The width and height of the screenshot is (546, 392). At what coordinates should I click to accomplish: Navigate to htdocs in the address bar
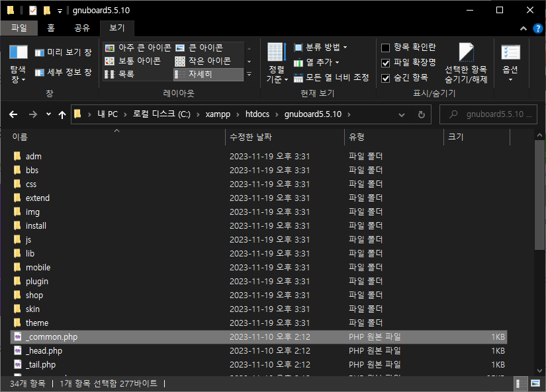click(x=257, y=114)
